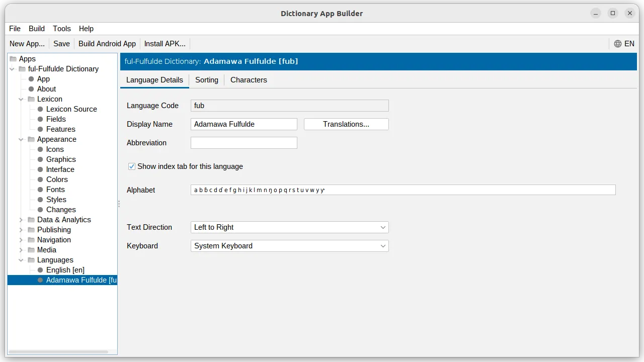Switch to the Sorting tab
This screenshot has width=644, height=362.
[x=207, y=80]
